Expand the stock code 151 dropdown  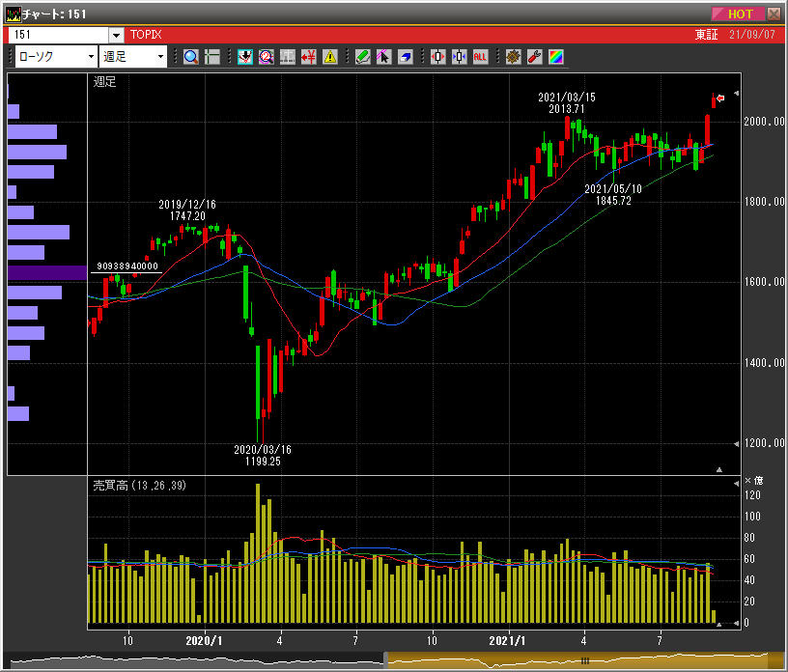[116, 35]
